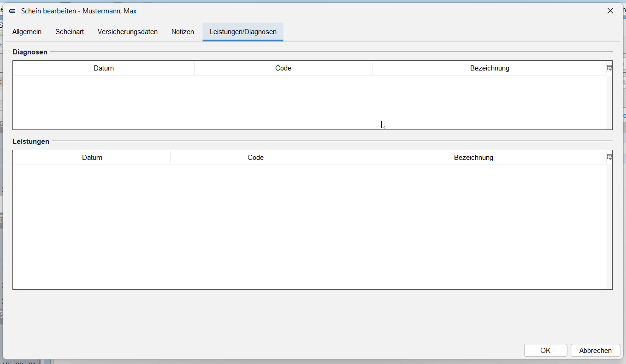Sort Leistungen table by Bezeichnung column
The height and width of the screenshot is (364, 626).
point(473,158)
